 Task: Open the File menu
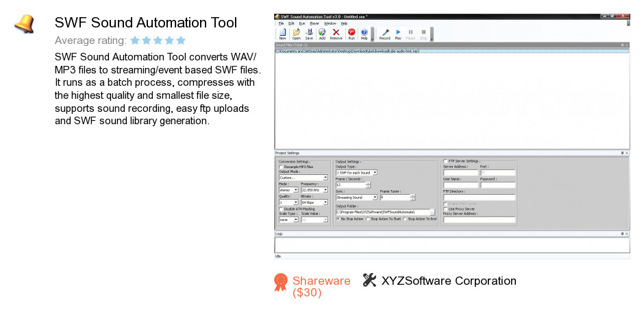pos(281,23)
